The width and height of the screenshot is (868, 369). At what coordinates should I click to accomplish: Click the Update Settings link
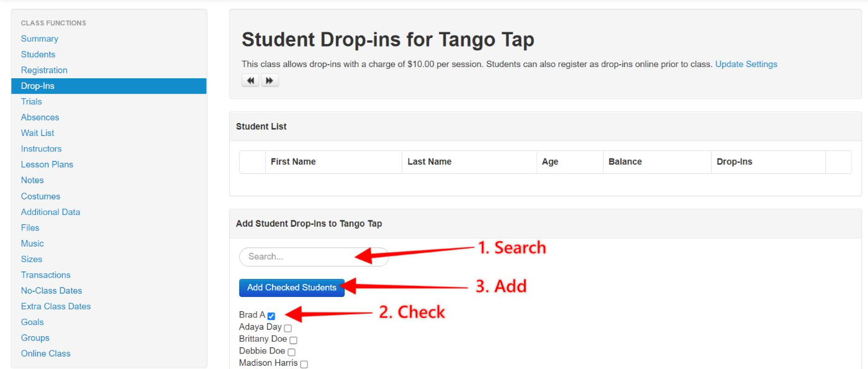[x=746, y=64]
